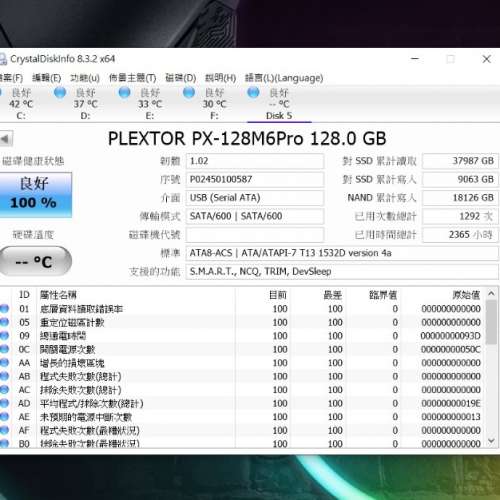Click total host writes value 9063 GB
Screen dimensions: 500x500
tap(460, 179)
